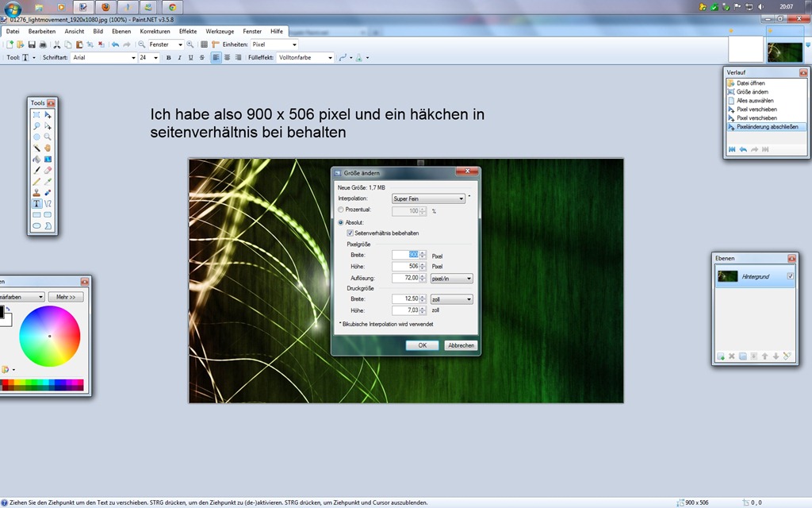This screenshot has height=508, width=812.
Task: Click the OK button in dialog
Action: tap(422, 345)
